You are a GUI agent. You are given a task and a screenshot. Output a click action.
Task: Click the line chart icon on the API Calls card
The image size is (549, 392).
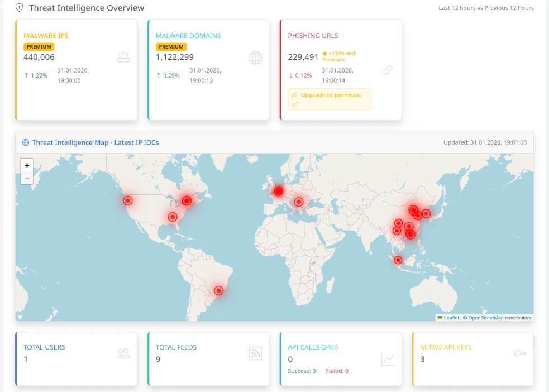tap(388, 360)
